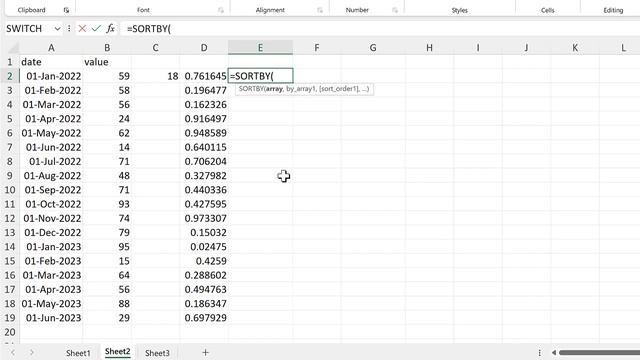
Task: Select column D header
Action: (204, 48)
